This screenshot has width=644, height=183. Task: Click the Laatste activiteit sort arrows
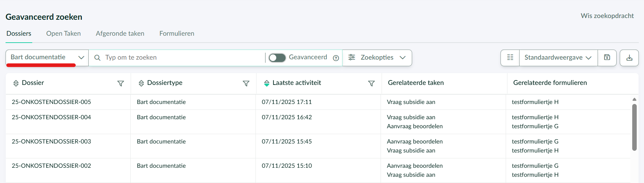click(x=267, y=83)
